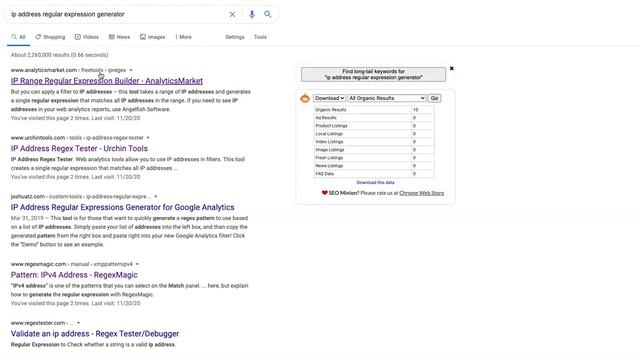Open the joshuatz.com result options arrow

coord(156,197)
